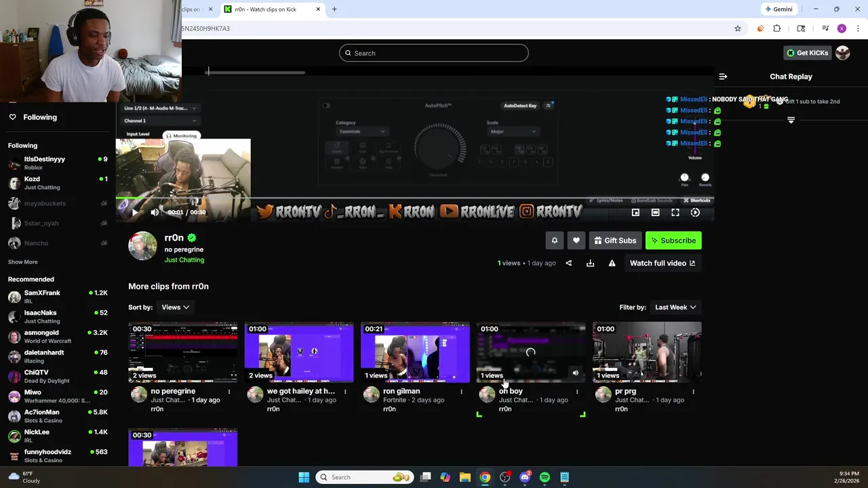Open asmongold recommended channel
The image size is (868, 488).
58,337
